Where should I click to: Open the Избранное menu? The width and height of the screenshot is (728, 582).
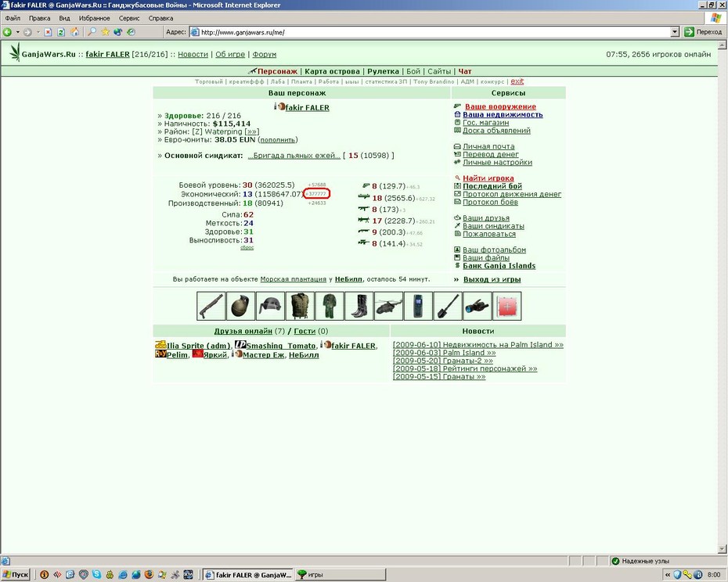[x=94, y=18]
